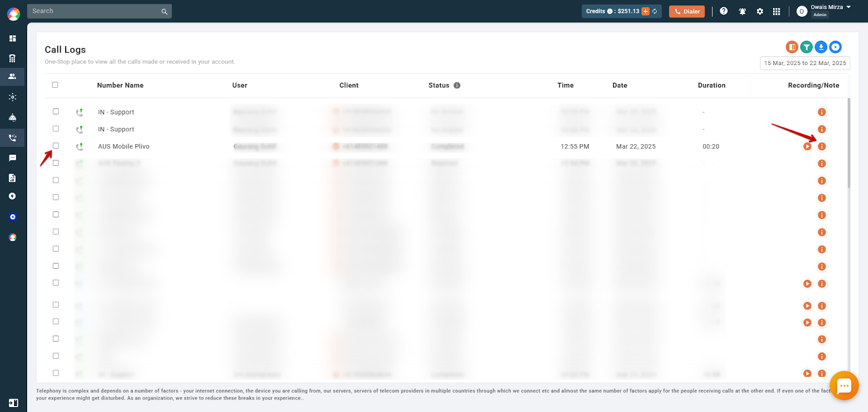Open the green filter icon

[807, 47]
